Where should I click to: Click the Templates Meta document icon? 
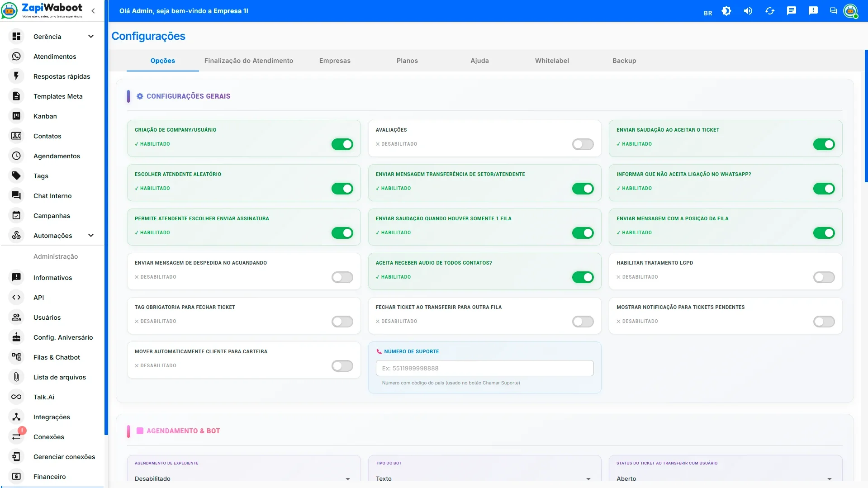(x=16, y=96)
